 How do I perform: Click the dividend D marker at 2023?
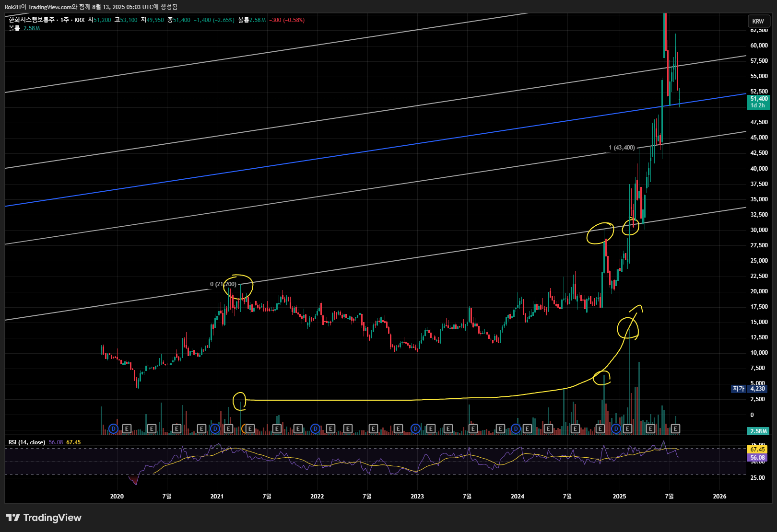pos(415,428)
